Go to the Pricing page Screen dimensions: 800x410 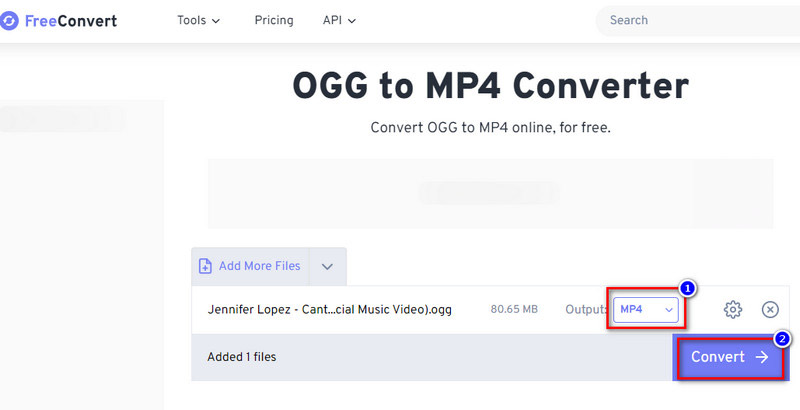(x=274, y=20)
